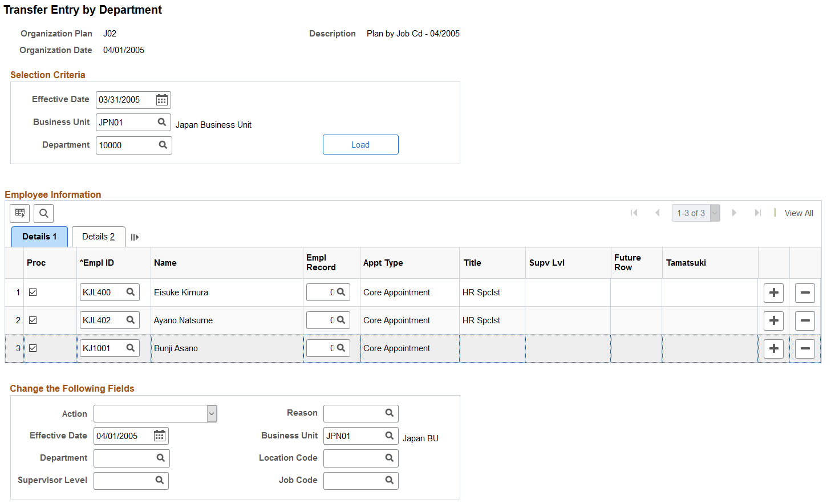Open the Business Unit lookup in Selection Criteria

point(162,122)
